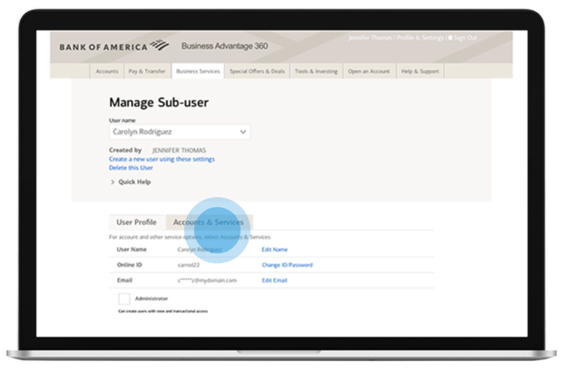Select the Business Services tab
The image size is (563, 370).
(x=198, y=71)
